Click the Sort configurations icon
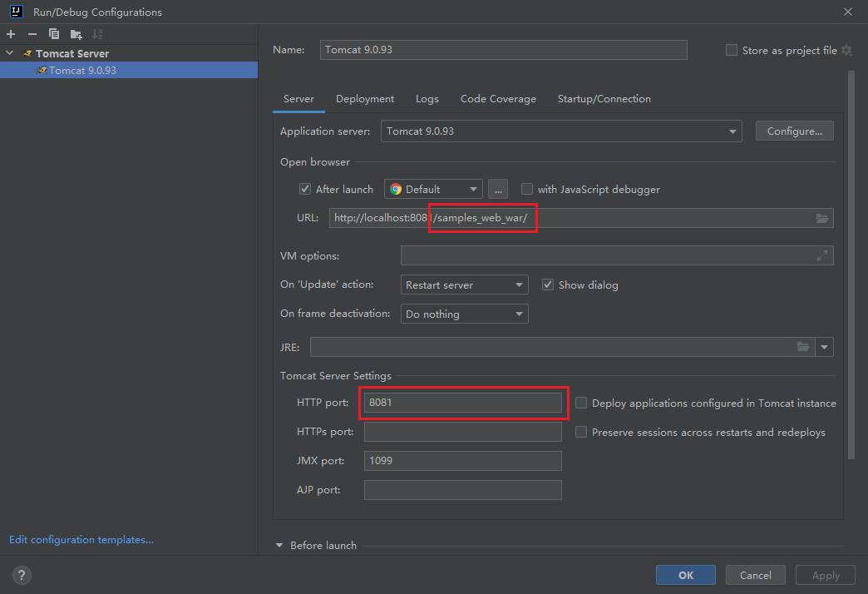This screenshot has width=868, height=594. pos(97,34)
